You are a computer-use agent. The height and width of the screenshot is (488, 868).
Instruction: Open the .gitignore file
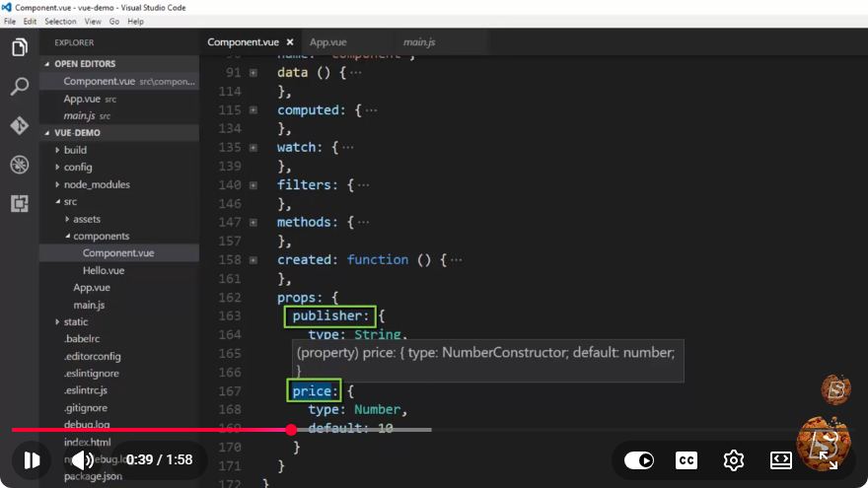pyautogui.click(x=119, y=408)
